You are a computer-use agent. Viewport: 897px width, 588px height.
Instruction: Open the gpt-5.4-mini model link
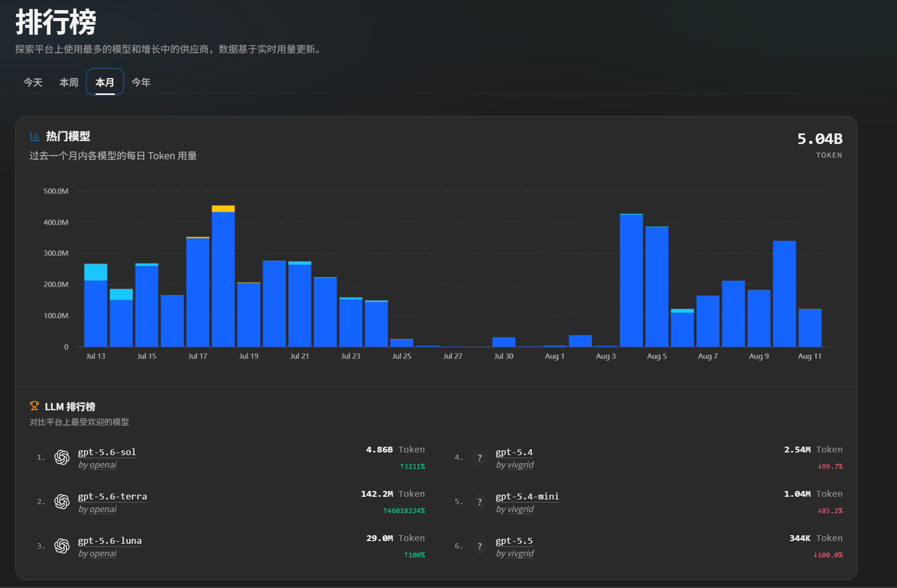pyautogui.click(x=528, y=496)
